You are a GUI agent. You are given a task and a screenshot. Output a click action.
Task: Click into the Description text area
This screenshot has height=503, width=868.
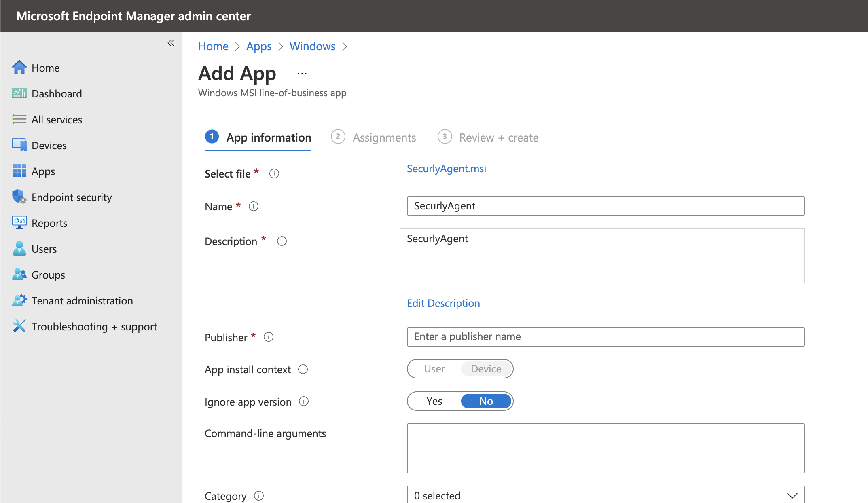tap(602, 256)
